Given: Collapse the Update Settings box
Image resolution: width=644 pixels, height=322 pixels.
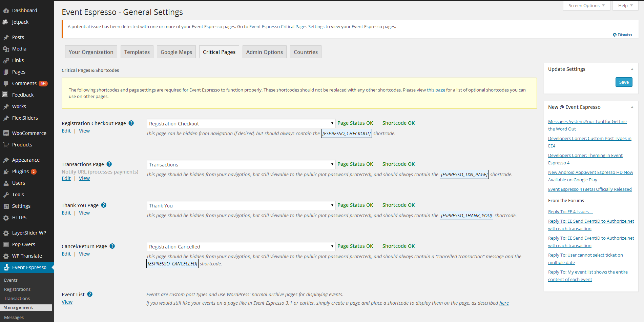Looking at the screenshot, I should [632, 69].
